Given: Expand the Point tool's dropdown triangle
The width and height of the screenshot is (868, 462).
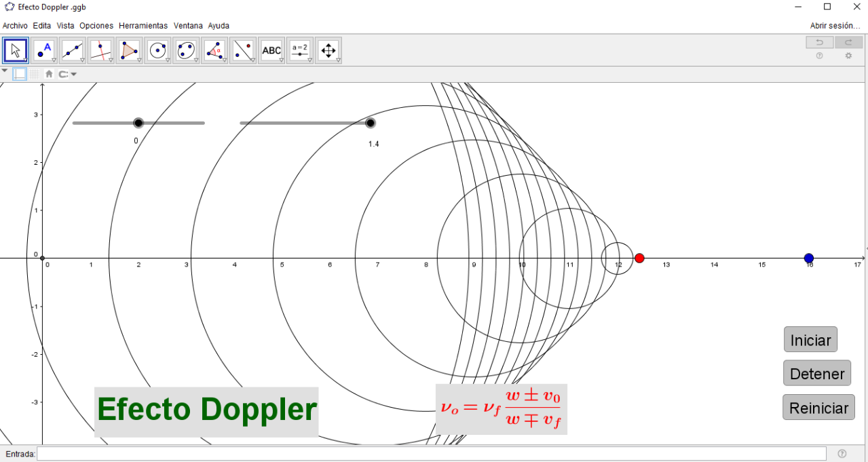Looking at the screenshot, I should tap(54, 60).
